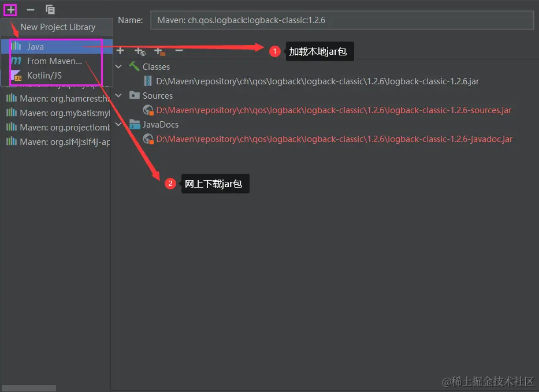
Task: Click library icon beside org.mybatis
Action: 12,113
